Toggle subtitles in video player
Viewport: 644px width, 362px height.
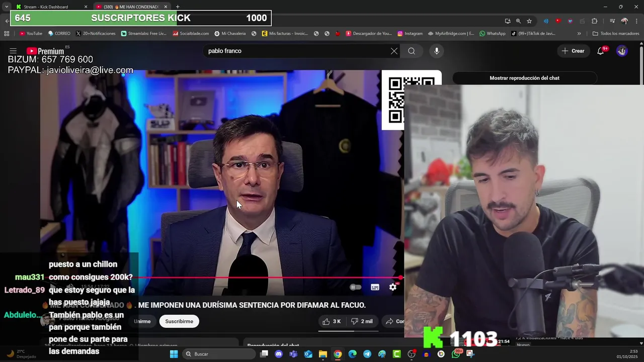[x=375, y=287]
